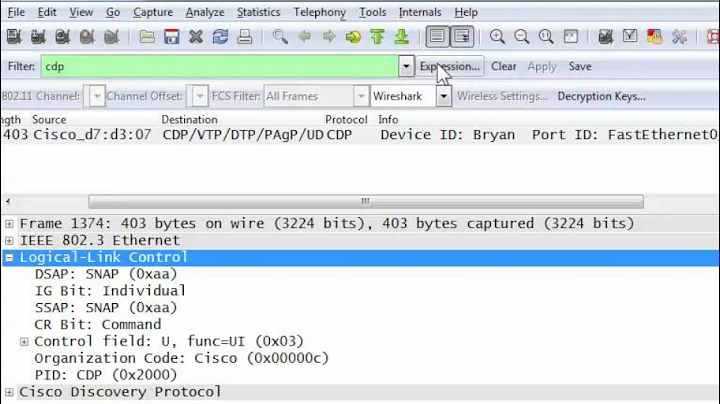
Task: Open the Statistics menu
Action: [x=259, y=12]
